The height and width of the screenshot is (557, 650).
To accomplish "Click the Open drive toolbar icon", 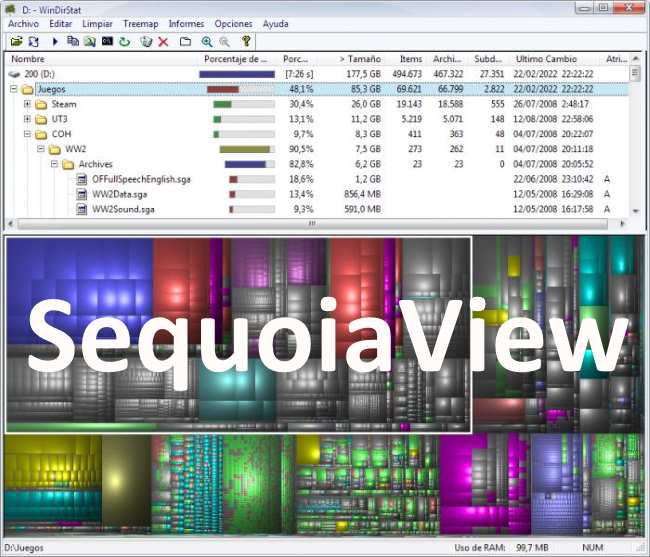I will 16,41.
